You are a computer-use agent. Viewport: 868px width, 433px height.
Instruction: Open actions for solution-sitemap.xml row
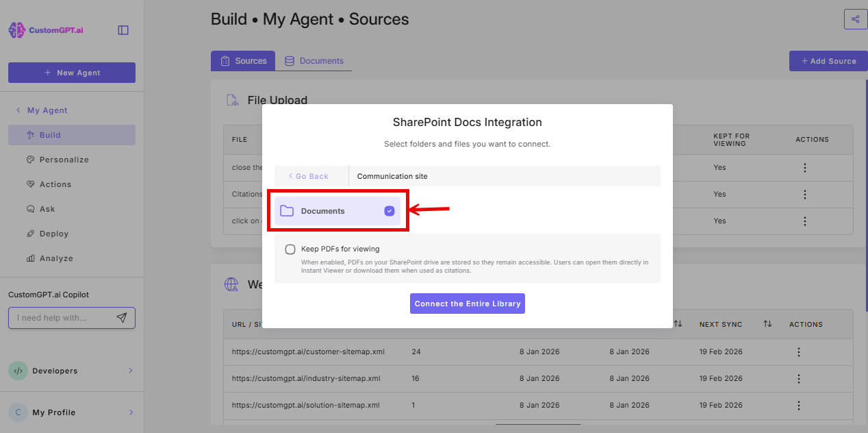[798, 406]
